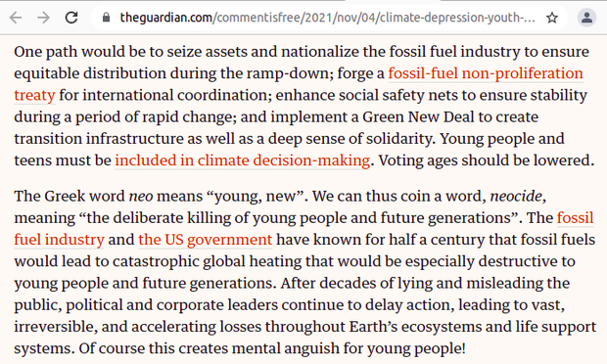This screenshot has width=607, height=364.
Task: Open the 'fossil-fuel non-proliferation' link
Action: click(x=486, y=73)
